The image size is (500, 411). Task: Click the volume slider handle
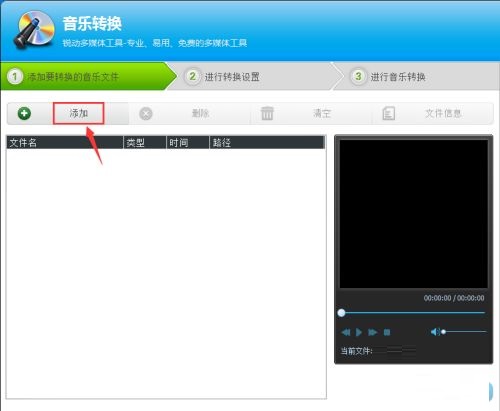443,332
